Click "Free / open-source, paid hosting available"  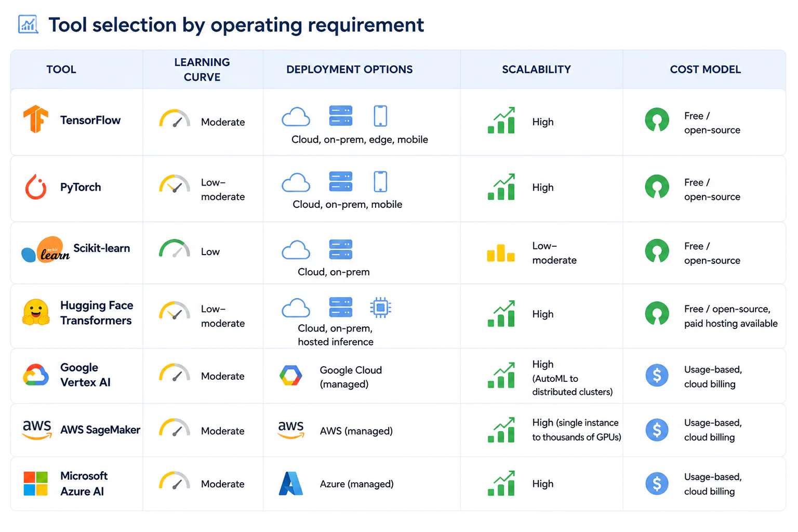(731, 316)
